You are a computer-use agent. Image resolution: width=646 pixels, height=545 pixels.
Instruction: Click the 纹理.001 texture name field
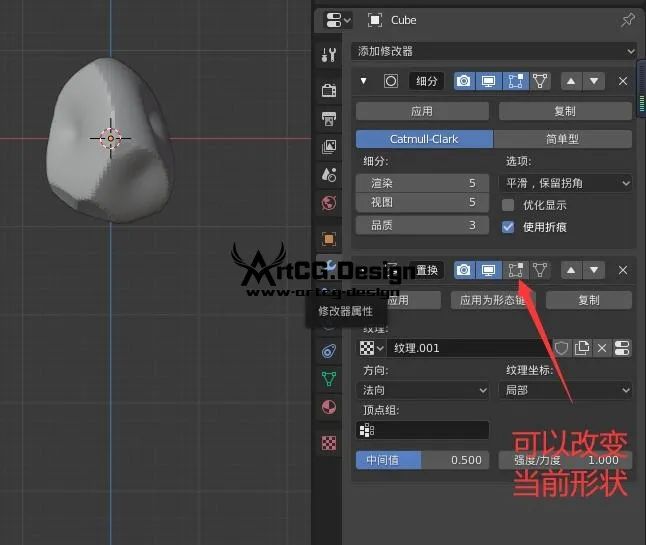[469, 348]
